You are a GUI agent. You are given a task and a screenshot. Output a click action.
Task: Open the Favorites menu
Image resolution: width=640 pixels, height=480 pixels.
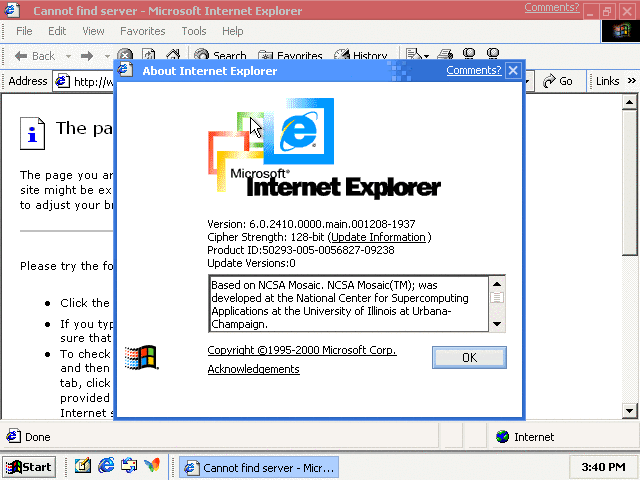142,31
